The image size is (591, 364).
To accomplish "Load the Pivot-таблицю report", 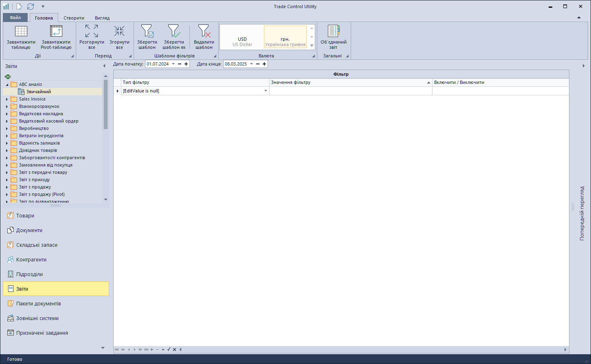I will (56, 37).
